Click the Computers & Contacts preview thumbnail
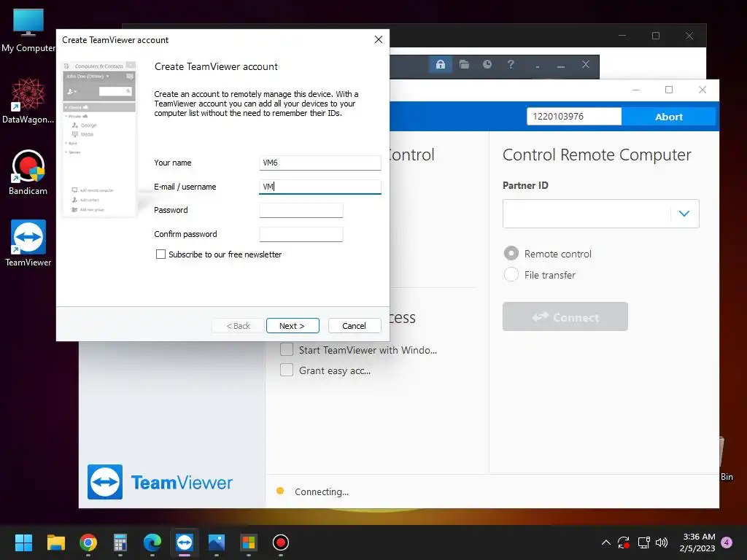 click(99, 139)
